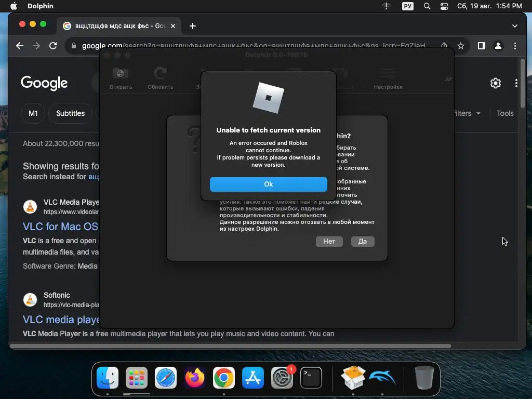Image resolution: width=532 pixels, height=399 pixels.
Task: Open Trash from the Dock
Action: [424, 378]
